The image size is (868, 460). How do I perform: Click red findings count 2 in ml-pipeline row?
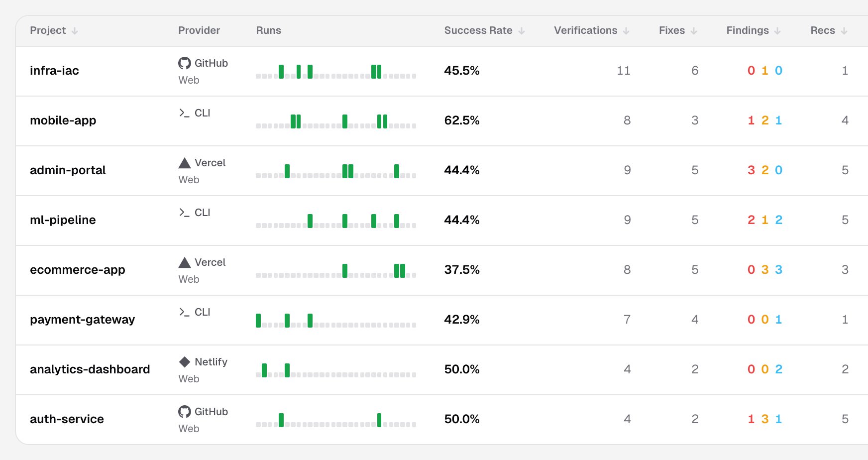(x=751, y=220)
